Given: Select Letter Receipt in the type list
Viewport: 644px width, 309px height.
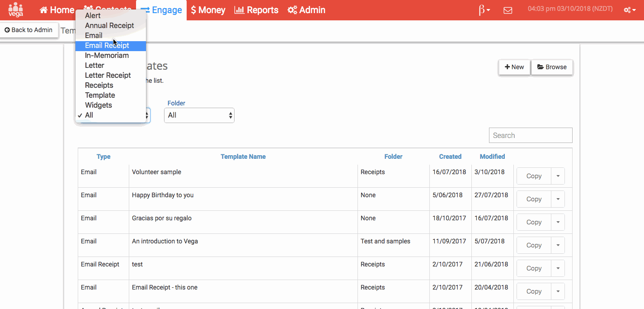Looking at the screenshot, I should [x=111, y=75].
